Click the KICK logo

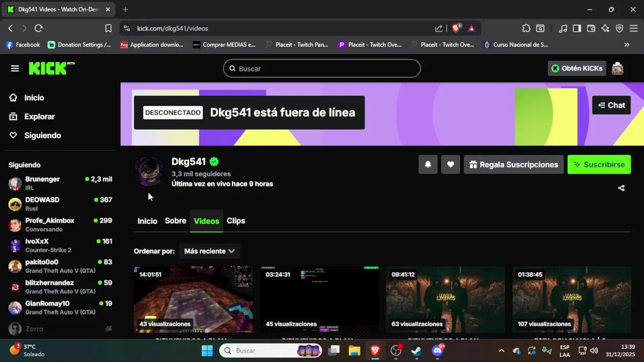pyautogui.click(x=51, y=68)
